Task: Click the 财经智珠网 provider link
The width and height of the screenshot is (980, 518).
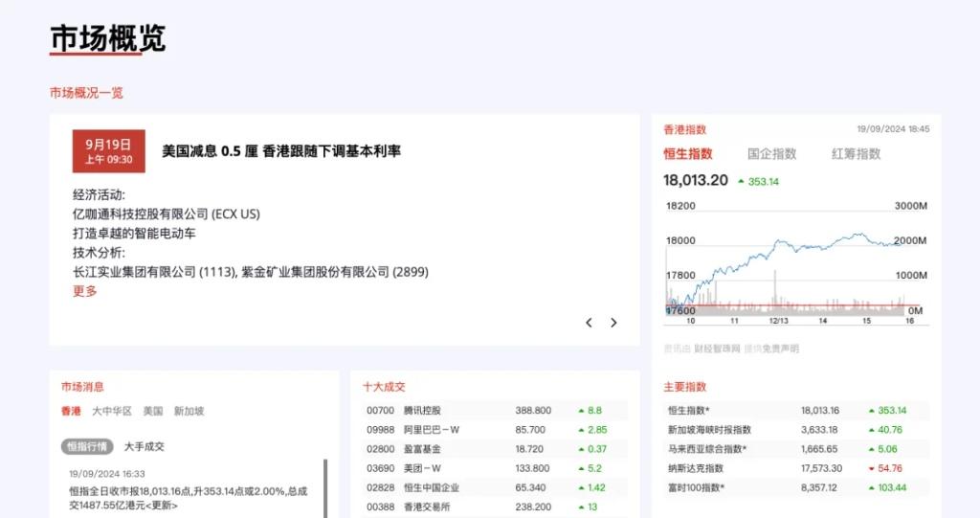Action: [717, 349]
